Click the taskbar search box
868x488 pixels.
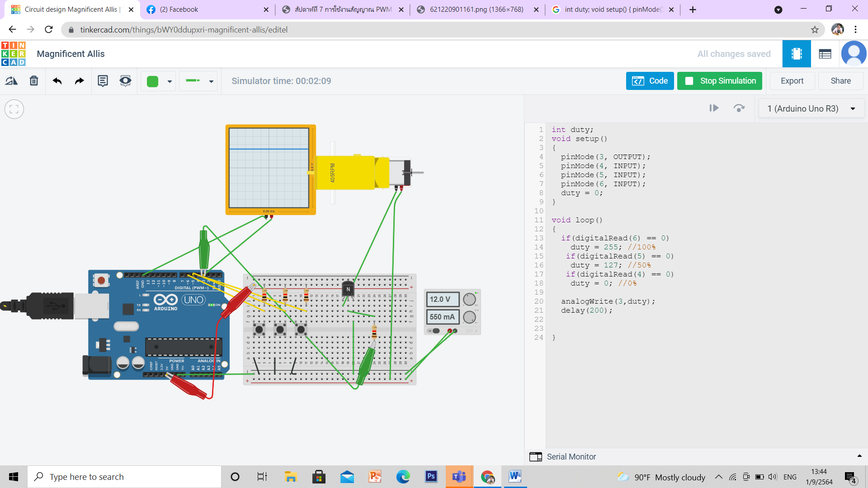coord(124,477)
